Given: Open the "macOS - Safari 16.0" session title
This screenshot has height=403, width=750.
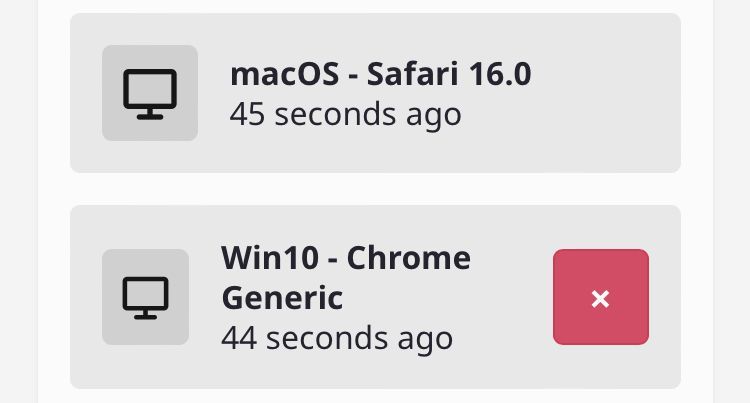Looking at the screenshot, I should point(381,74).
